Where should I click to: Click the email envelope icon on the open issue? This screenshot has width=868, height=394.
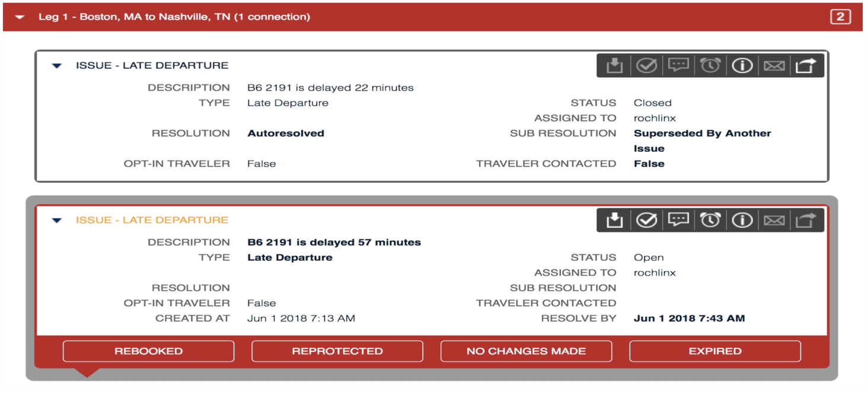click(x=774, y=220)
